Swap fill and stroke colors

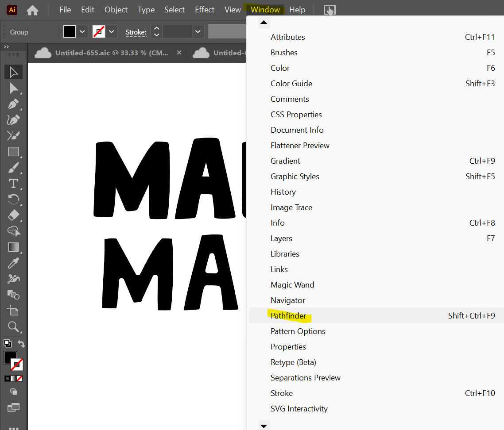(21, 344)
